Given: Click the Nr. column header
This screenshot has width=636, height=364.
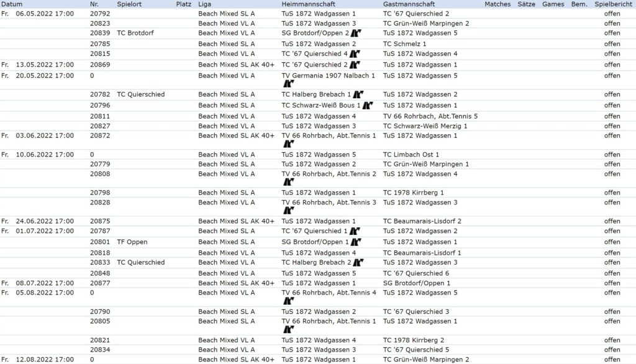Looking at the screenshot, I should coord(94,4).
